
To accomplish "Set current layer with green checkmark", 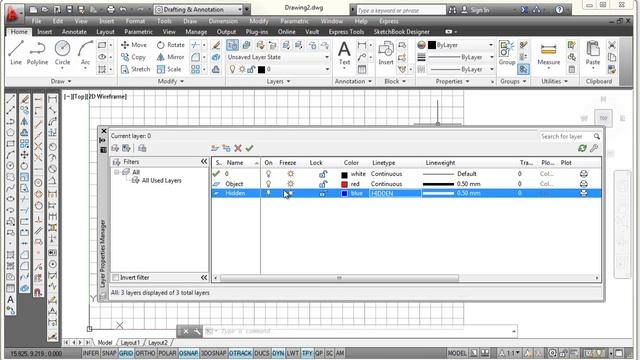I will (x=249, y=148).
